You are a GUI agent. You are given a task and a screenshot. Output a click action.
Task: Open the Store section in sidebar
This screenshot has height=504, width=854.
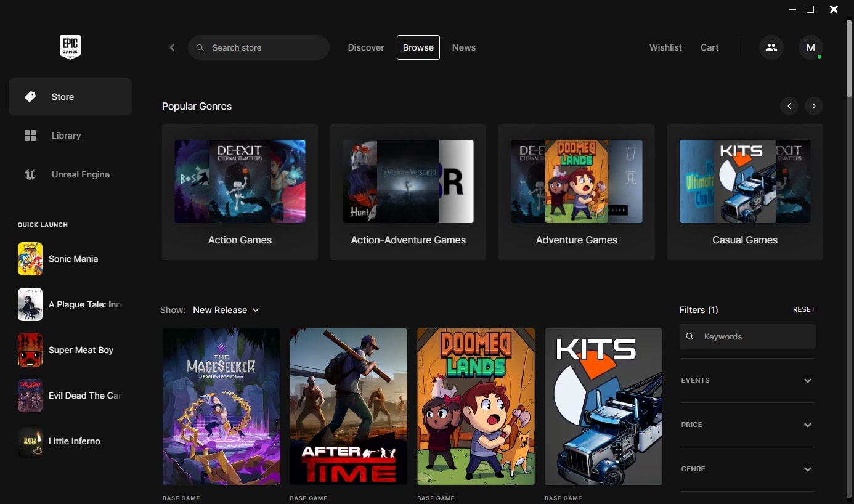70,97
